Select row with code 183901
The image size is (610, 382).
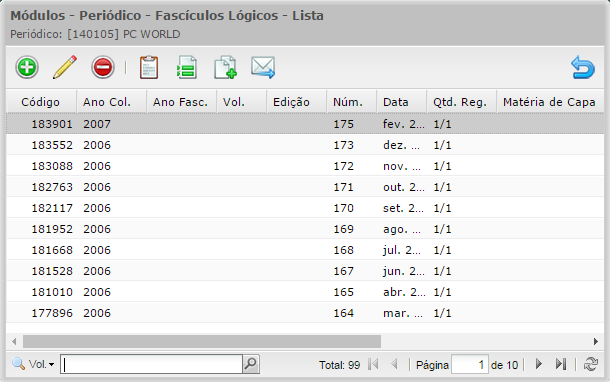pos(305,124)
